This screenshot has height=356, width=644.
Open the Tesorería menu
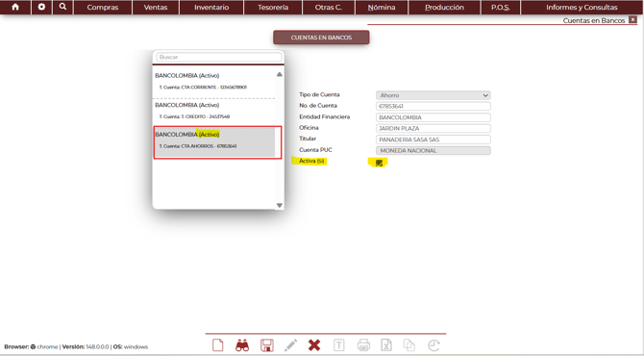click(273, 7)
